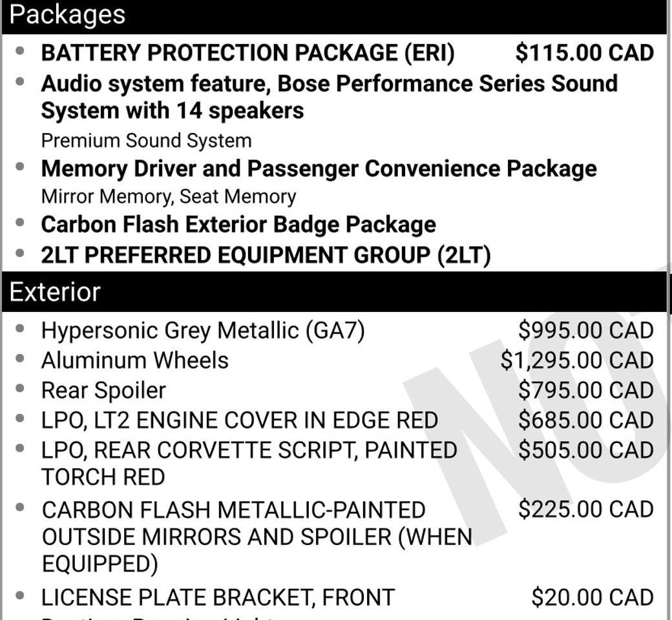The height and width of the screenshot is (620, 672).
Task: Select the Aluminum Wheels option
Action: (134, 360)
